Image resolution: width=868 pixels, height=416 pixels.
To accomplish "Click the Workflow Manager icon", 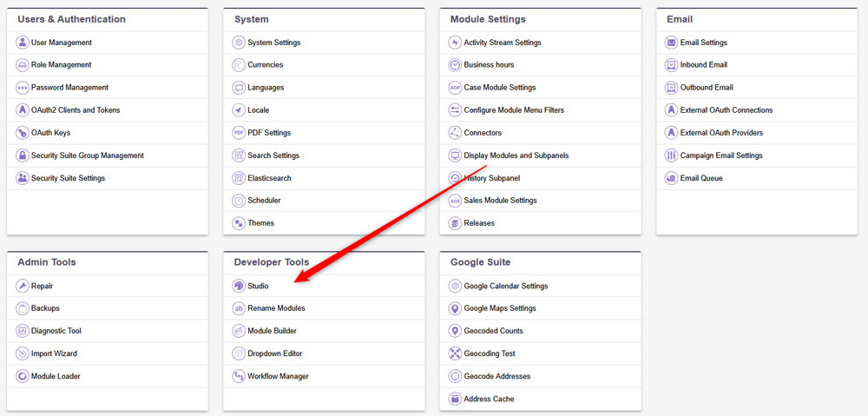I will (239, 376).
